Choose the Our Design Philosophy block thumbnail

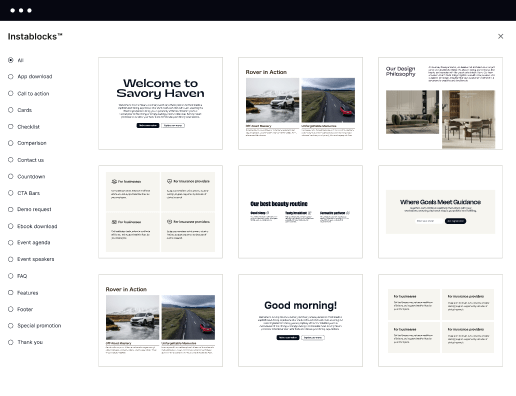pyautogui.click(x=440, y=103)
